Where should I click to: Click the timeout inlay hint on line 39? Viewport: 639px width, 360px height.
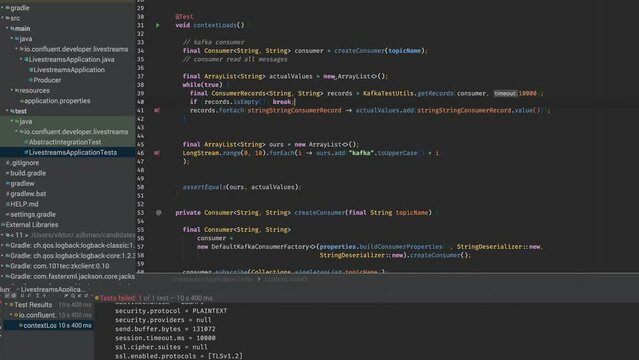coord(505,93)
